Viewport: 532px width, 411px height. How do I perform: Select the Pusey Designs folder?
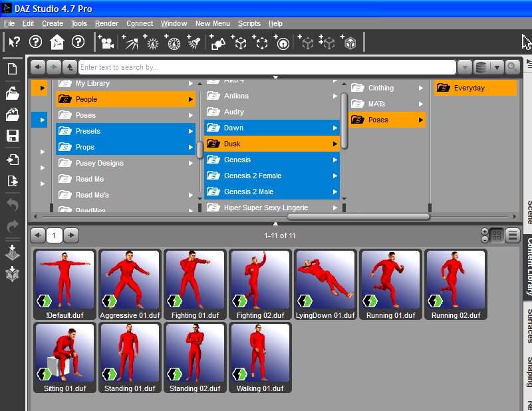(126, 163)
